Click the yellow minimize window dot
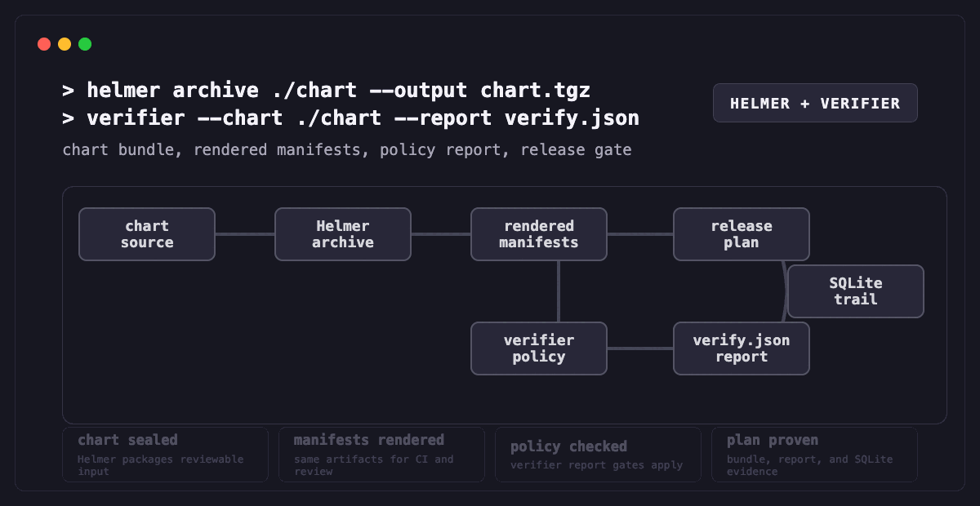Viewport: 980px width, 506px height. coord(65,44)
